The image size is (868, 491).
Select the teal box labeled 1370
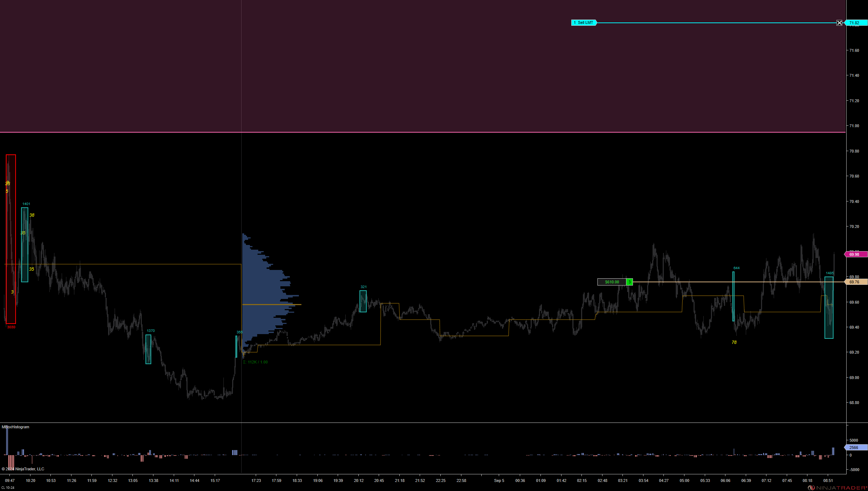tap(148, 349)
